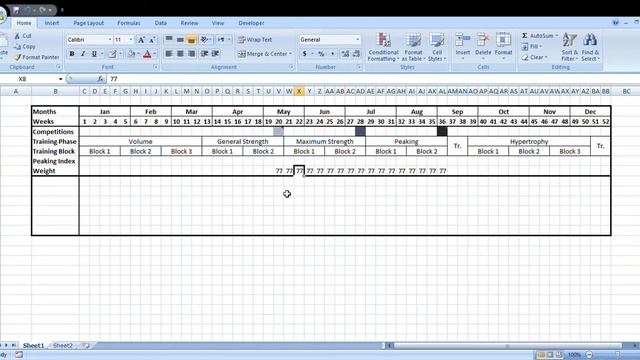Click the Orientation button

point(205,39)
